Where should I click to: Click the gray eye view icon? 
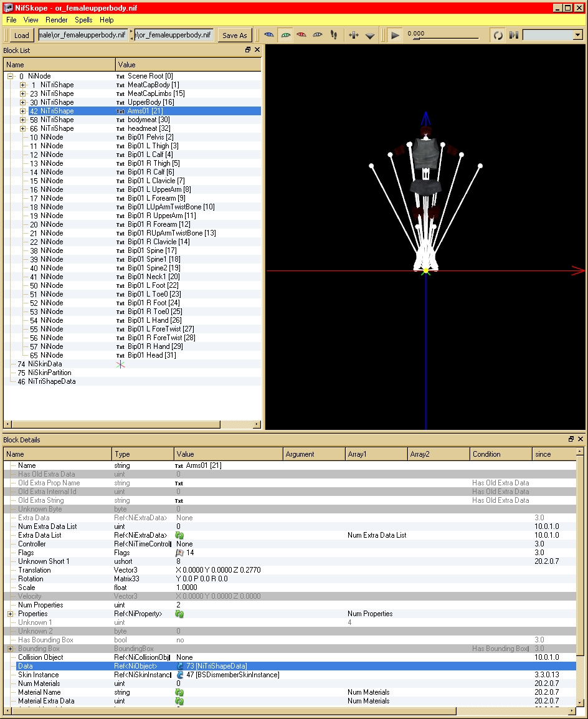(x=317, y=35)
